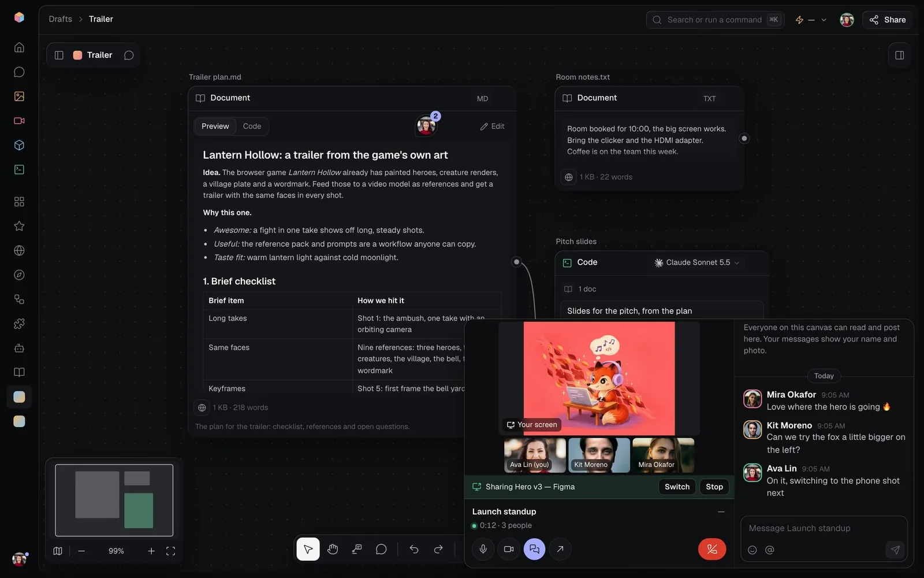Switch to the Code tab in Trailer plan
This screenshot has height=578, width=924.
tap(252, 126)
